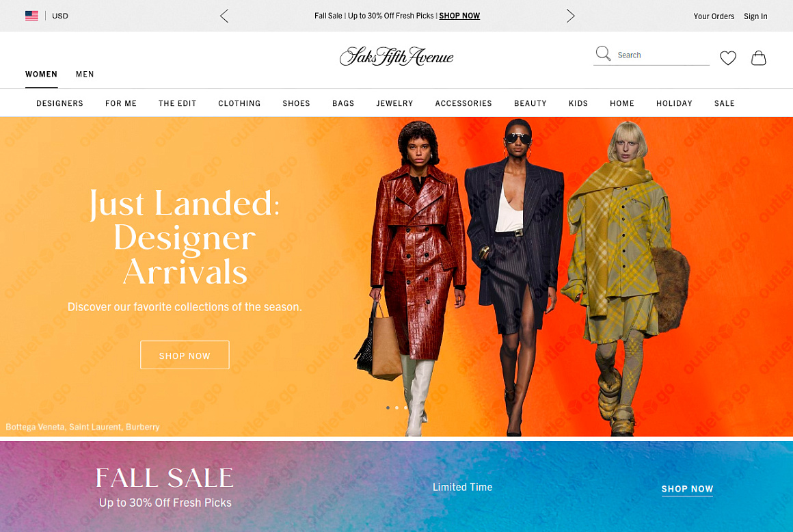Click Shop Now link in Fall Sale banner
Screen dimensions: 793x532
pyautogui.click(x=687, y=489)
